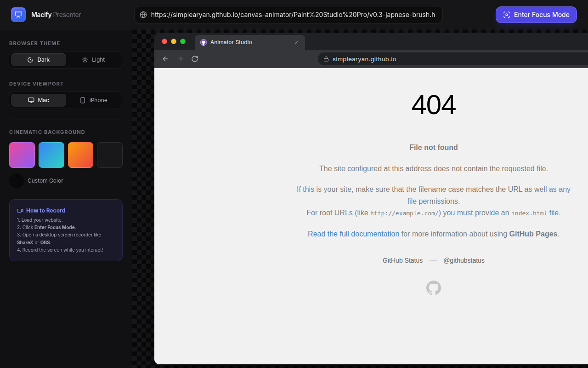Choose the pink-purple gradient background
Image resolution: width=588 pixels, height=368 pixels.
point(22,155)
